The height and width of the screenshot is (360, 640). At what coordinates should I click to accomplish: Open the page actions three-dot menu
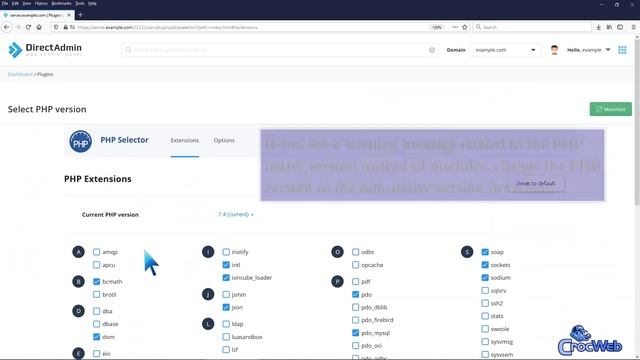point(455,27)
